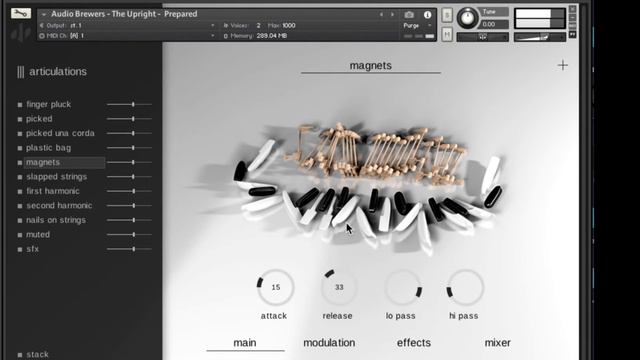The image size is (640, 360).
Task: Switch to the mixer tab
Action: [x=498, y=343]
